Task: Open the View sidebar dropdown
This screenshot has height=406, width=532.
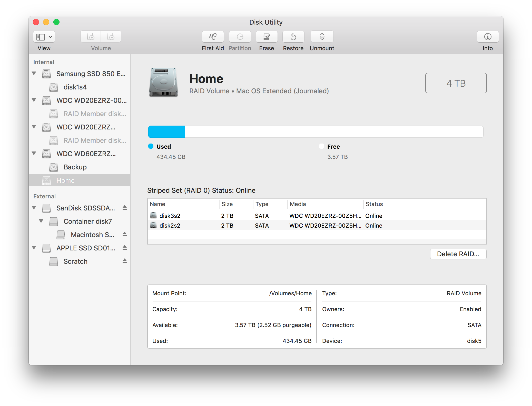Action: click(x=44, y=37)
